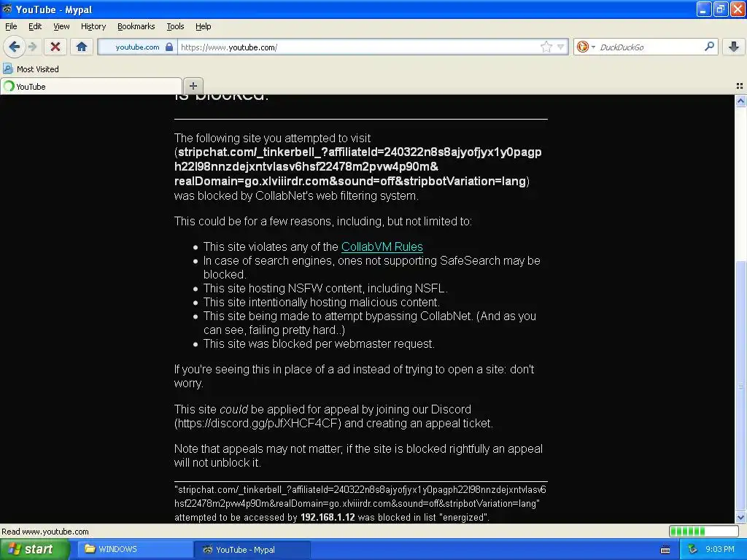
Task: Bookmark this page with the star icon
Action: (546, 47)
